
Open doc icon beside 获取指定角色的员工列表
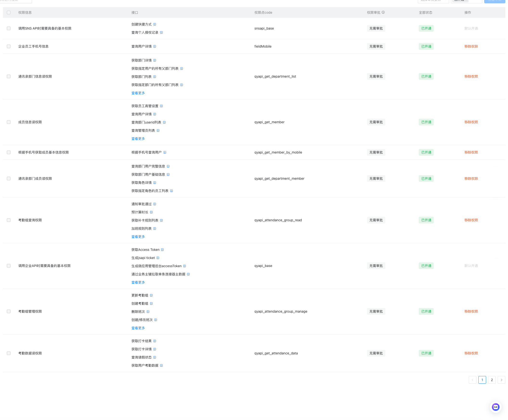pyautogui.click(x=171, y=191)
